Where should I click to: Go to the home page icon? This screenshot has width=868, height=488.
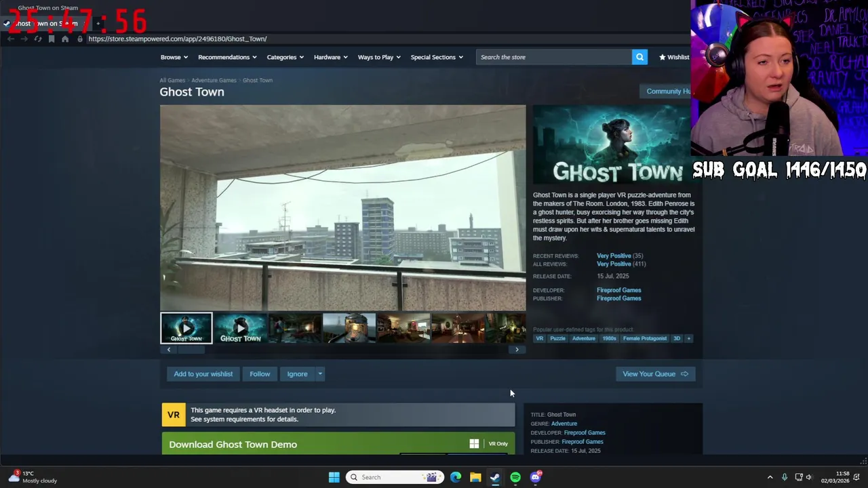click(65, 39)
